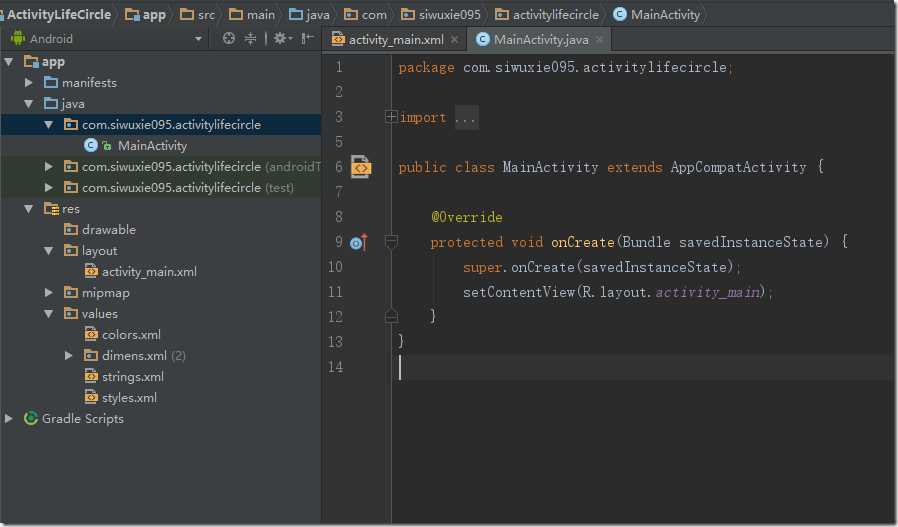Click the scroll-from-source target icon
This screenshot has width=898, height=527.
229,38
